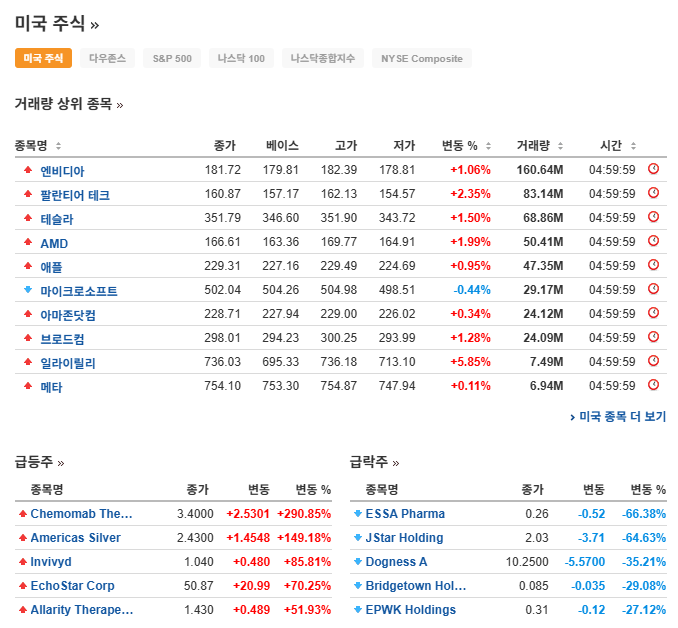
Task: Click the 베이스 column header
Action: point(282,146)
